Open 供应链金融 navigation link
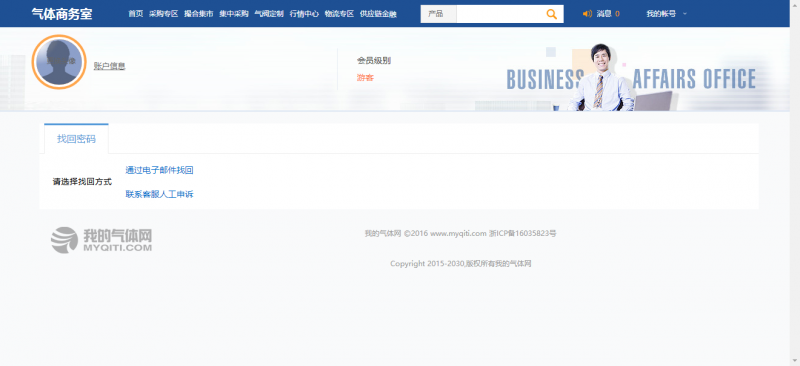This screenshot has height=366, width=800. pyautogui.click(x=378, y=14)
